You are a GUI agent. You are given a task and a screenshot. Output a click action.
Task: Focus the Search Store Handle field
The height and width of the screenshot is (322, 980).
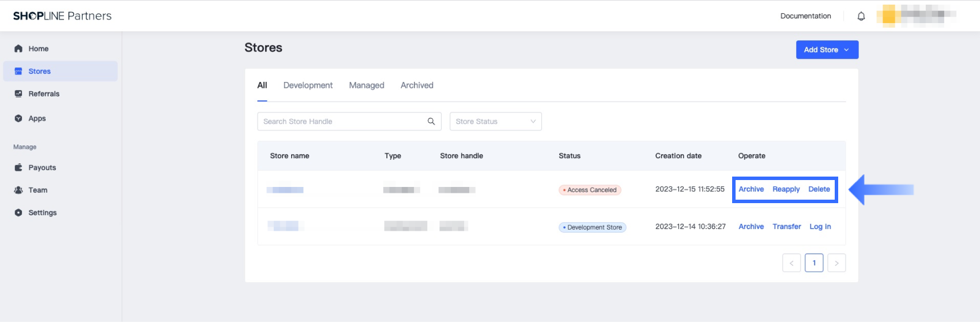[340, 121]
